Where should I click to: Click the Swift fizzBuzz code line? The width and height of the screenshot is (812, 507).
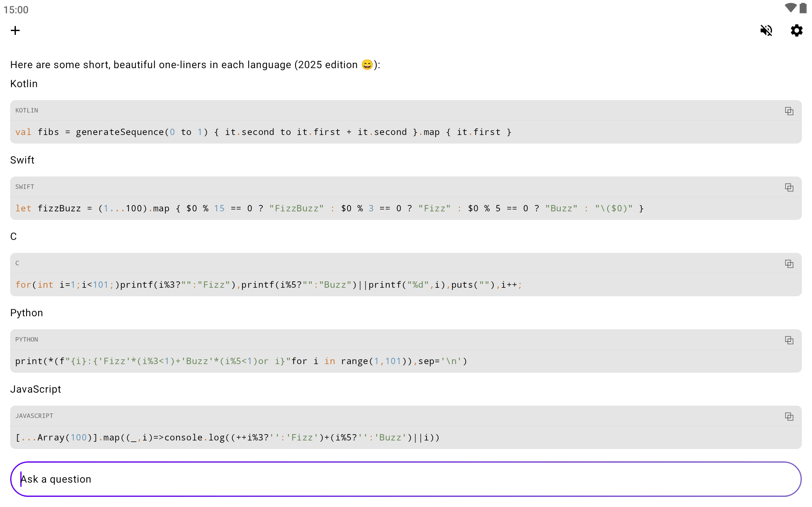[x=329, y=209]
